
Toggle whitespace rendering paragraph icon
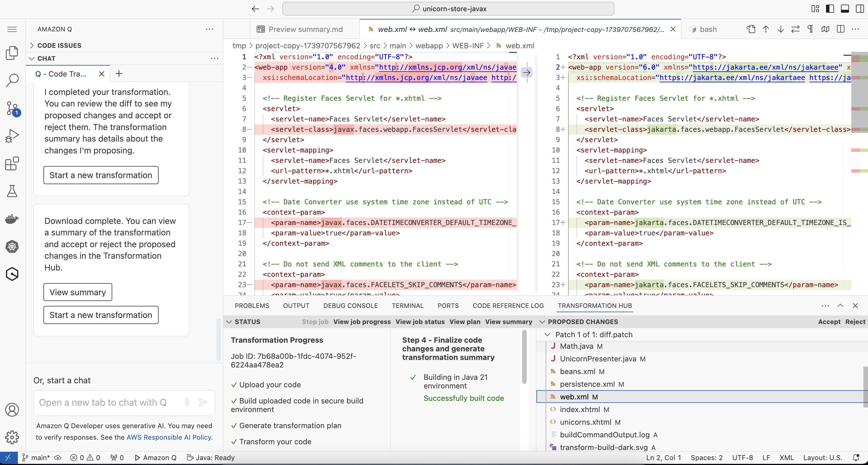[810, 29]
